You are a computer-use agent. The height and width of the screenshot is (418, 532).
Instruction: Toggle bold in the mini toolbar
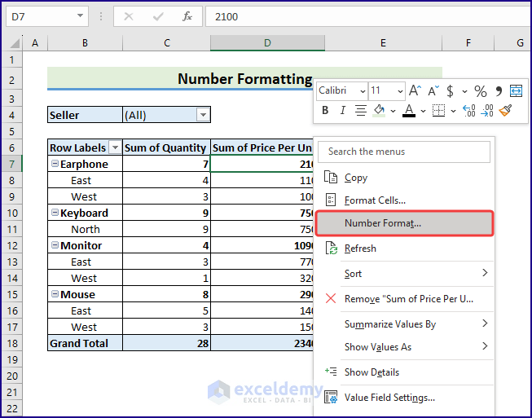[325, 110]
